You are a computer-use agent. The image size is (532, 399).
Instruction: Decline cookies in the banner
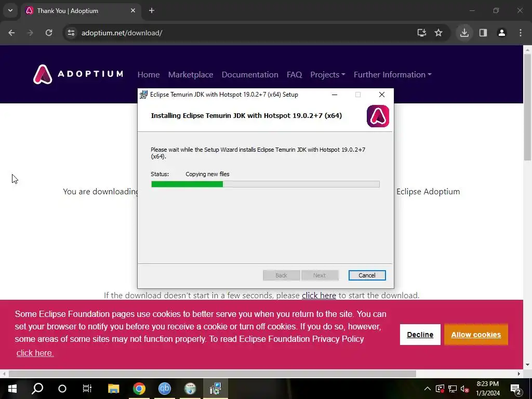(420, 335)
